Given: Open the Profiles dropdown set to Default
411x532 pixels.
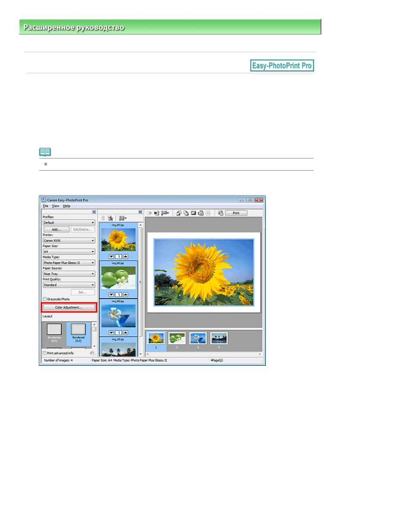Looking at the screenshot, I should pos(69,223).
